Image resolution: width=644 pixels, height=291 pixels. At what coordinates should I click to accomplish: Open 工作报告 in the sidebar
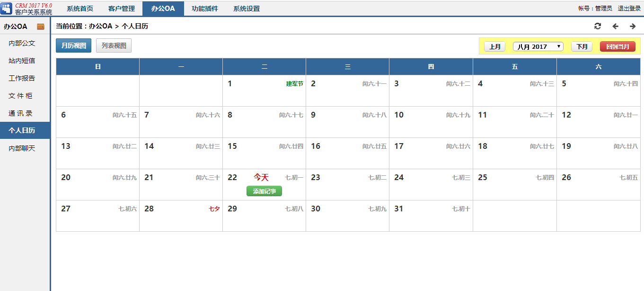[x=22, y=78]
